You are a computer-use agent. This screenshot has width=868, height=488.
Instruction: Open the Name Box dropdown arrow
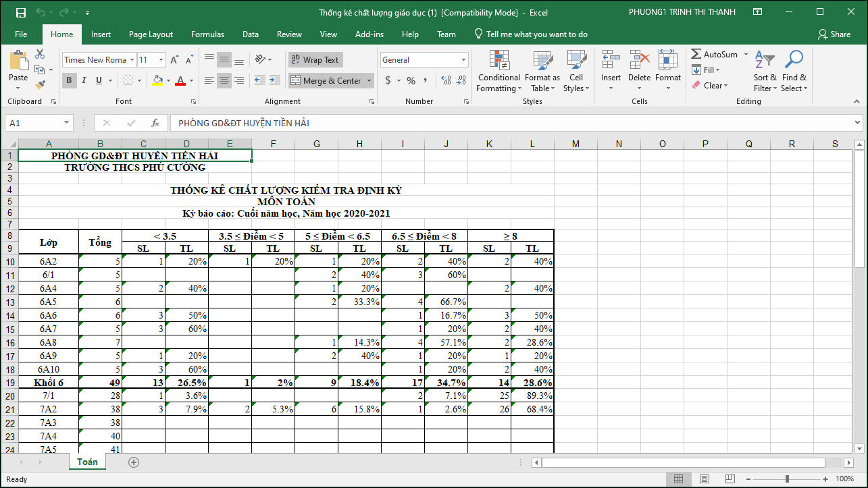tap(67, 123)
